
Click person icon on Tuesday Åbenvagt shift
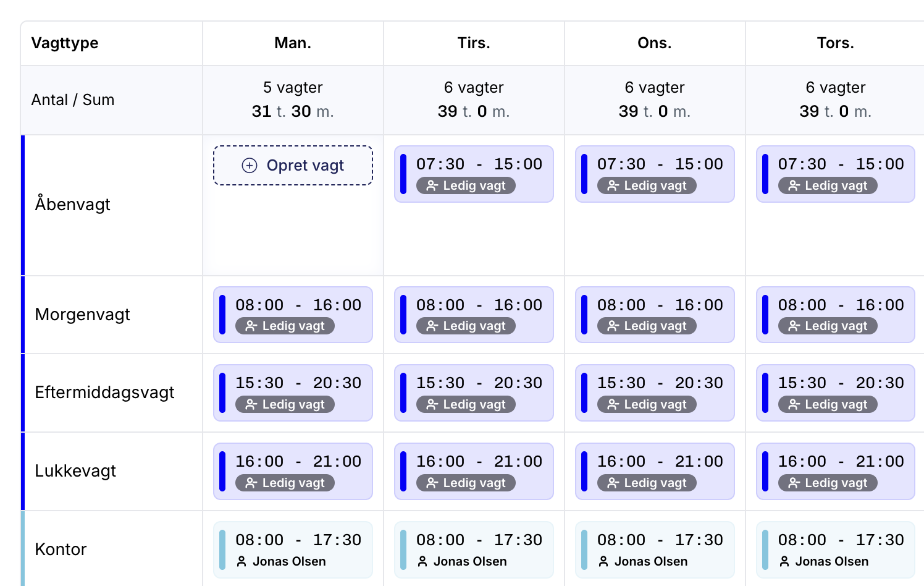(432, 185)
